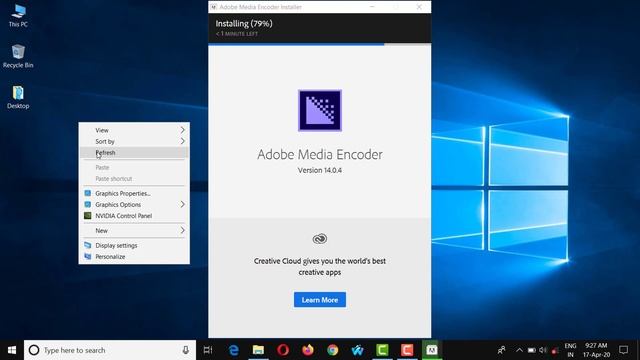Viewport: 640px width, 360px height.
Task: Open NVIDIA Control Panel menu entry
Action: 134,216
